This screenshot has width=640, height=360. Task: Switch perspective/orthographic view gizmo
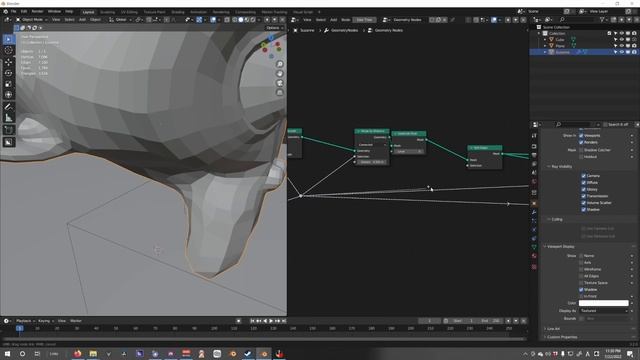(x=280, y=93)
